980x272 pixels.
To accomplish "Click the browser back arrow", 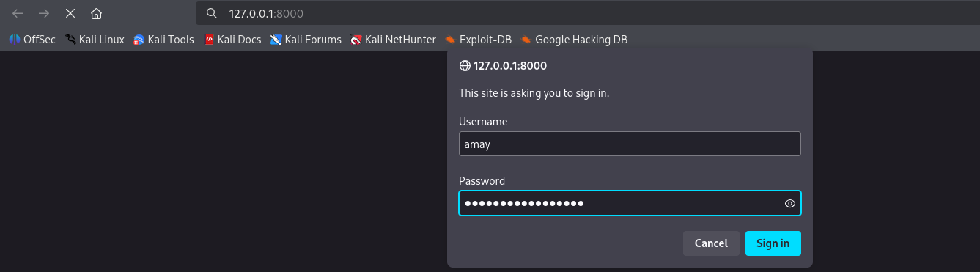I will click(18, 13).
